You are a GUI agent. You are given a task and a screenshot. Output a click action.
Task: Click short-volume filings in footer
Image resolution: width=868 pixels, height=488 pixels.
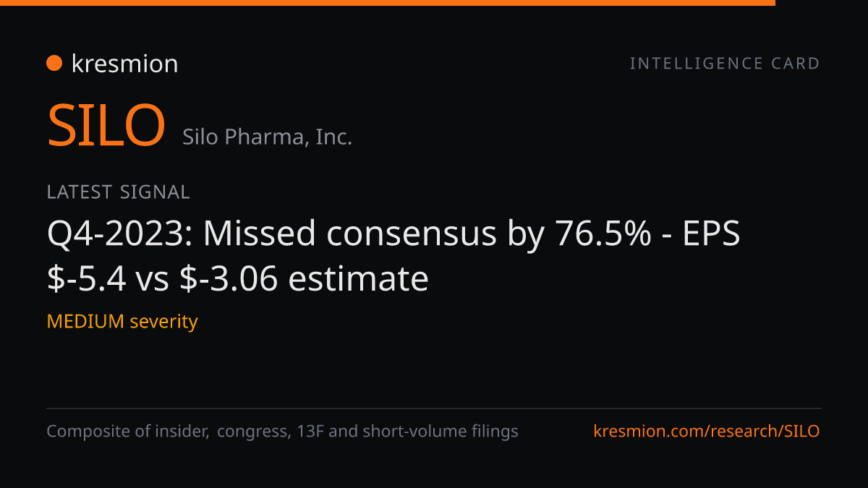441,432
